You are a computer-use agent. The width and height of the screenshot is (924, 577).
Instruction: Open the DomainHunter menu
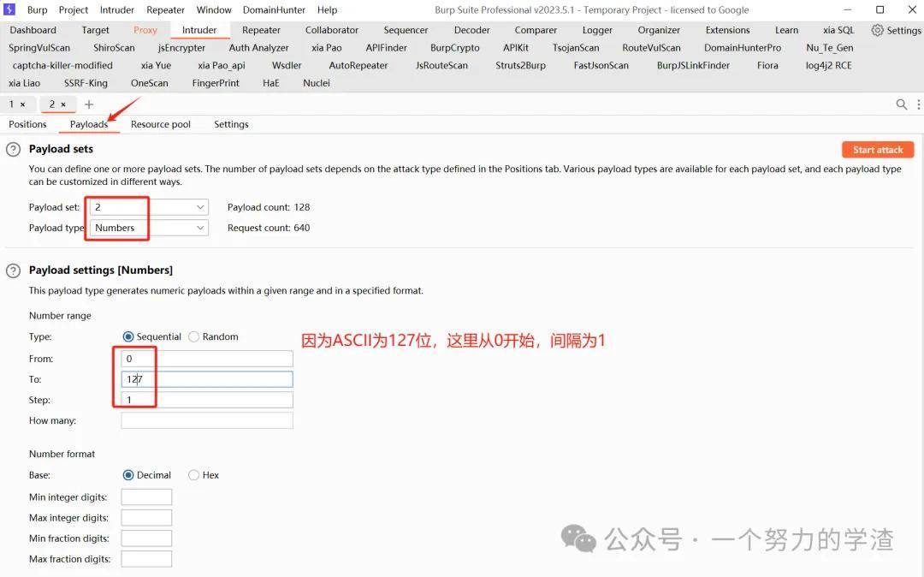(274, 10)
